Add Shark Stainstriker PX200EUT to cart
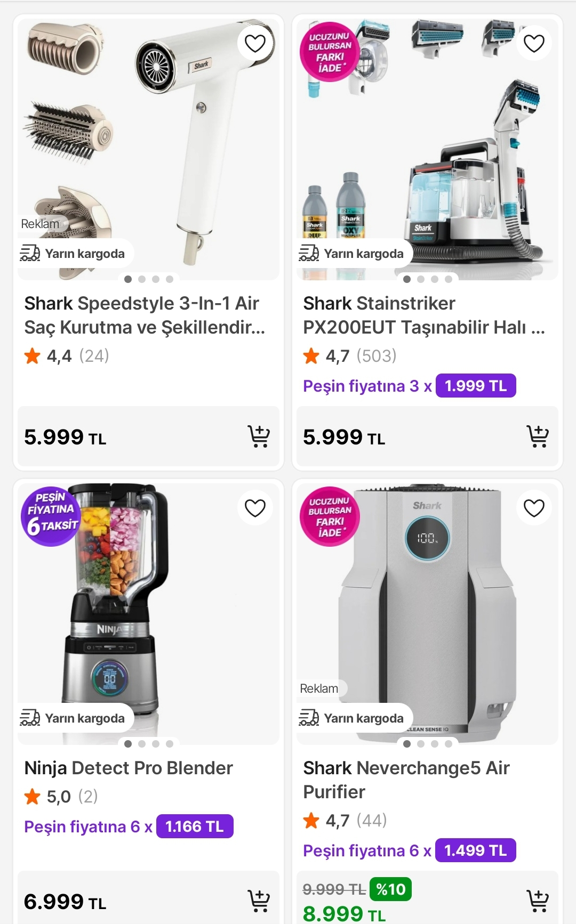576x924 pixels. click(538, 436)
